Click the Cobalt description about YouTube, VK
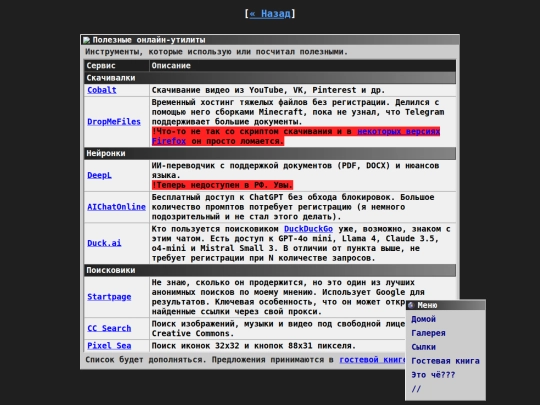This screenshot has height=405, width=540. coord(268,90)
